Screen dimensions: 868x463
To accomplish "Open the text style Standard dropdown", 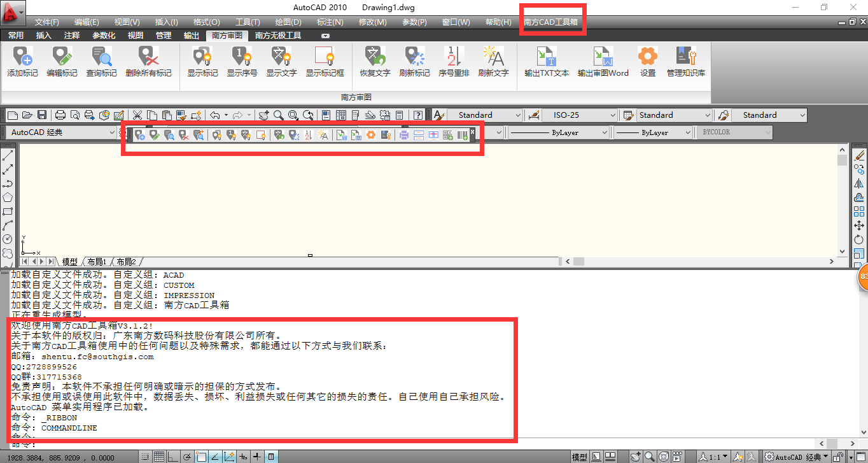I will 485,115.
